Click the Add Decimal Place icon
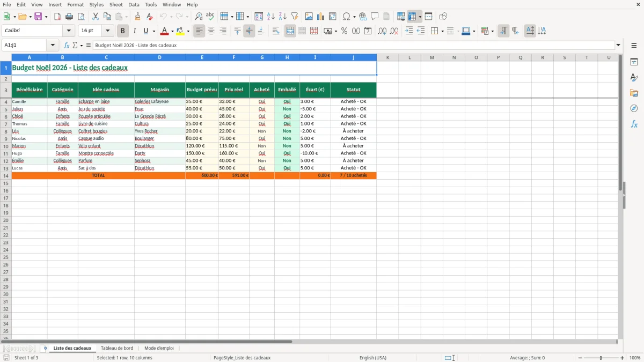Viewport: 644px width, 362px height. tap(383, 31)
